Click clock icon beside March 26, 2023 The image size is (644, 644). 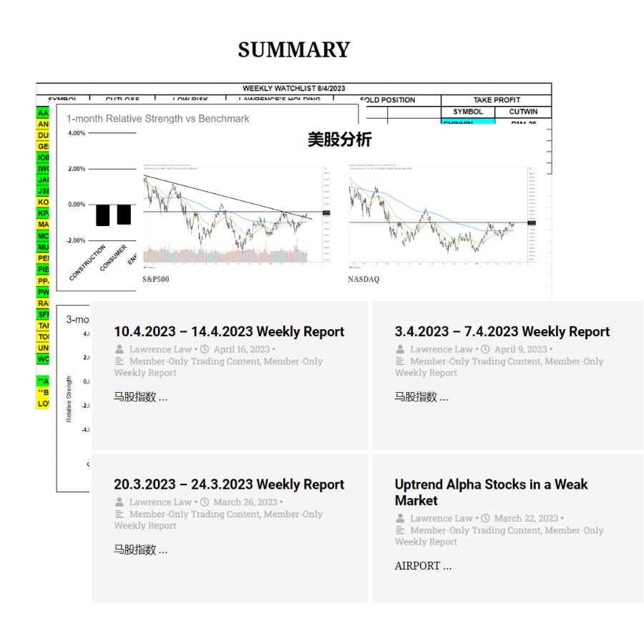[x=205, y=502]
